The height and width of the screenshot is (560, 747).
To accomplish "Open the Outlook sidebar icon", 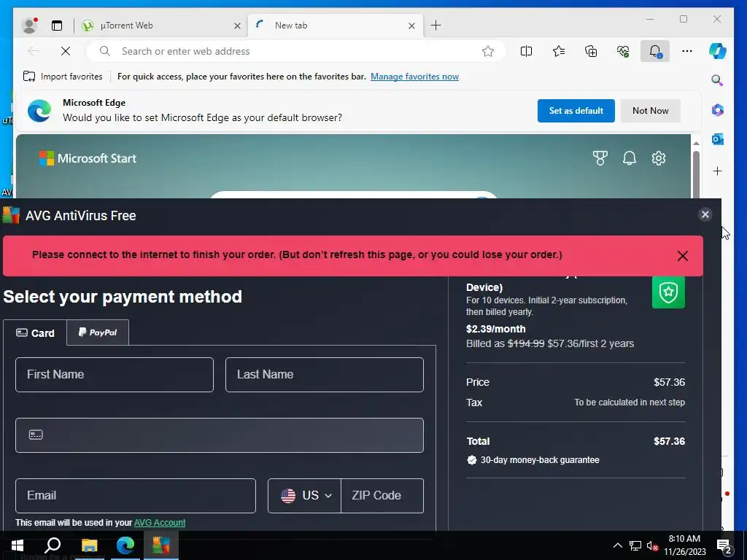I will coord(718,139).
